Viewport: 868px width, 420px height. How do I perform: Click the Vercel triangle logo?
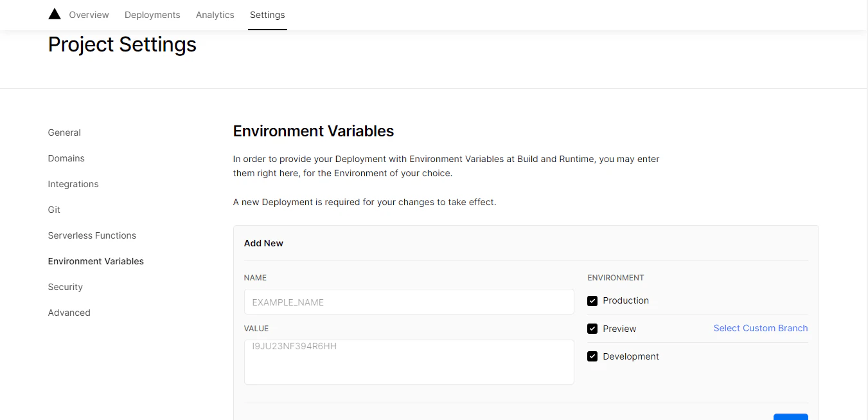point(54,13)
